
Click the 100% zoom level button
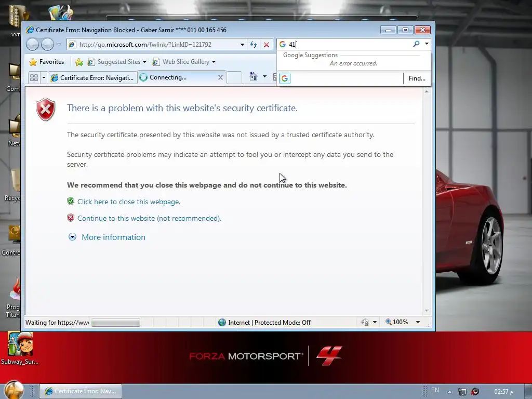click(x=396, y=322)
